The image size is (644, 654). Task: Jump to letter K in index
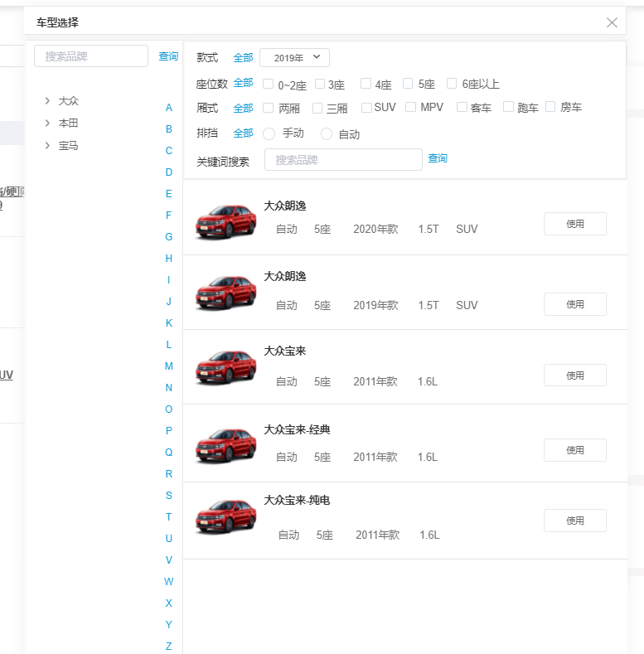[x=168, y=322]
